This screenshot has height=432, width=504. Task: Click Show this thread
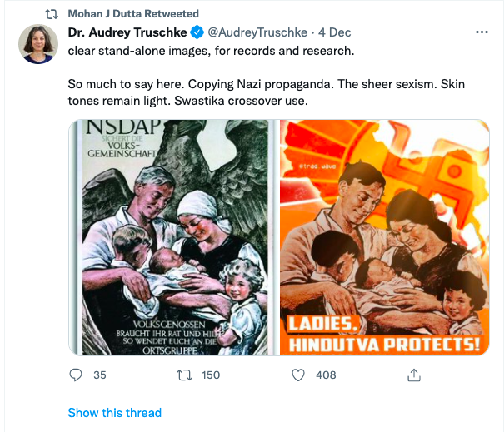(x=114, y=413)
